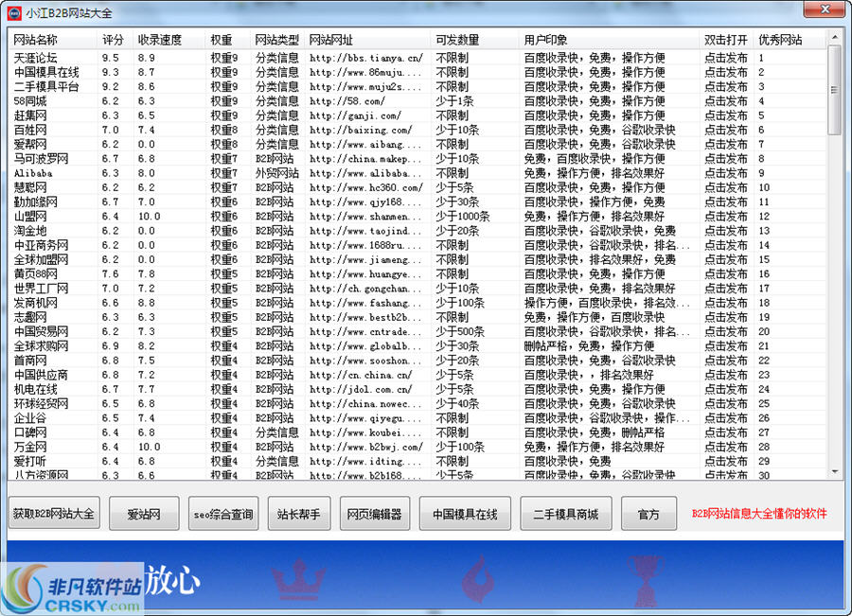Select the 中国供应商 row
852x616 pixels.
tap(417, 375)
